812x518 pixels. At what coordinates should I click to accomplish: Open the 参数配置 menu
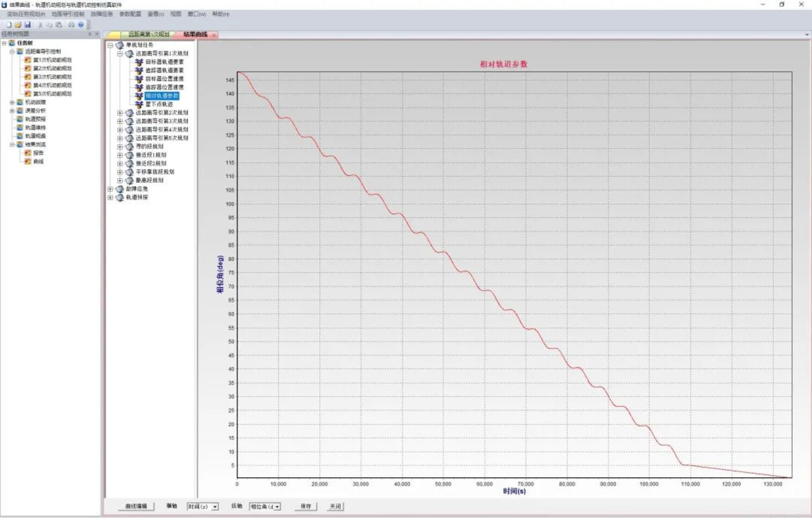[x=130, y=14]
